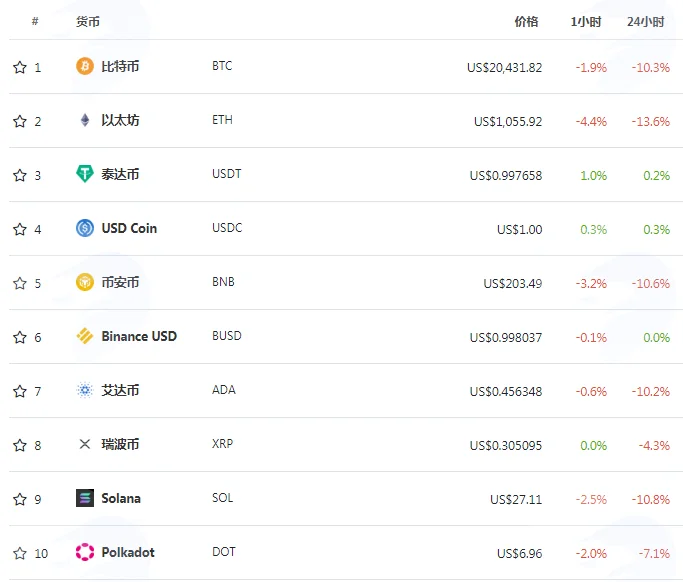This screenshot has width=683, height=582.
Task: Click the Ethereum diamond logo icon
Action: coord(85,120)
